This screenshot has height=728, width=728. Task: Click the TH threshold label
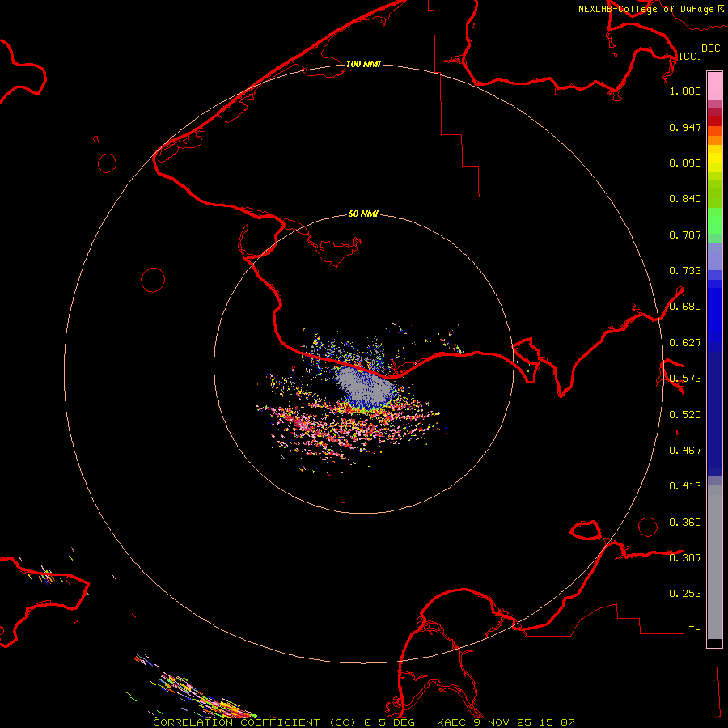click(x=695, y=630)
